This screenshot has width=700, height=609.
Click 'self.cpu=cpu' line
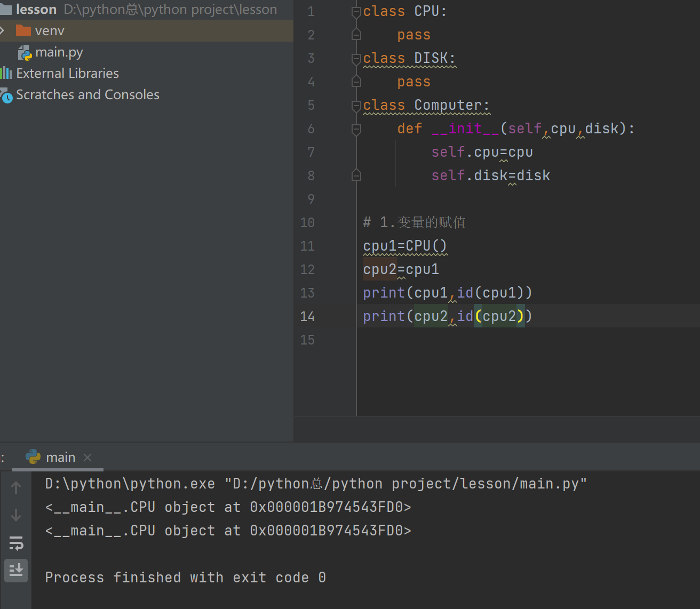click(482, 152)
